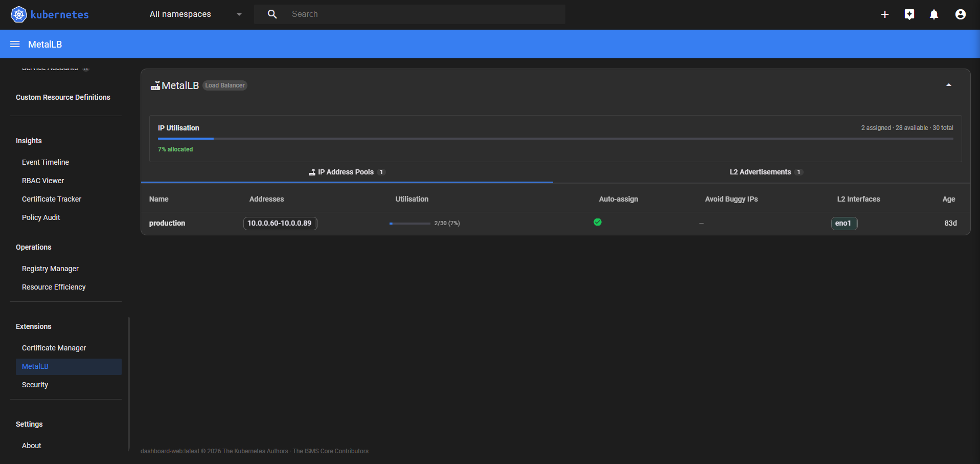The width and height of the screenshot is (980, 464).
Task: Go to RBAC Viewer
Action: pyautogui.click(x=43, y=181)
